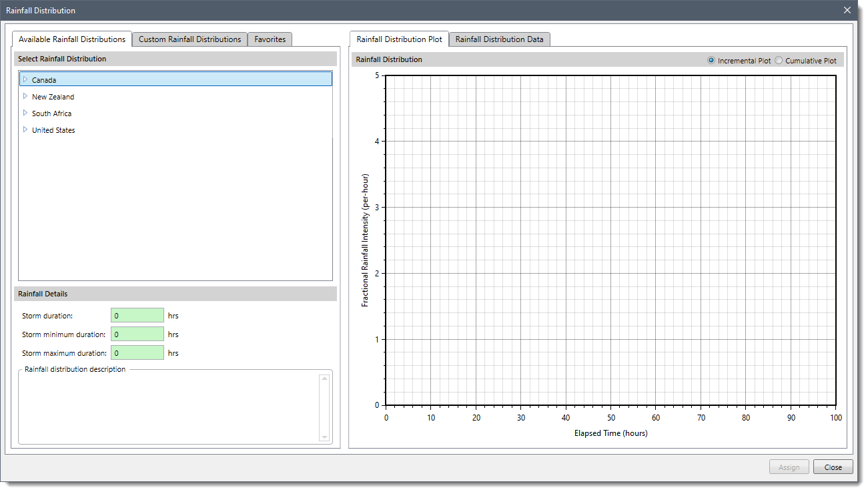Switch to Custom Rainfall Distributions tab

(x=189, y=39)
